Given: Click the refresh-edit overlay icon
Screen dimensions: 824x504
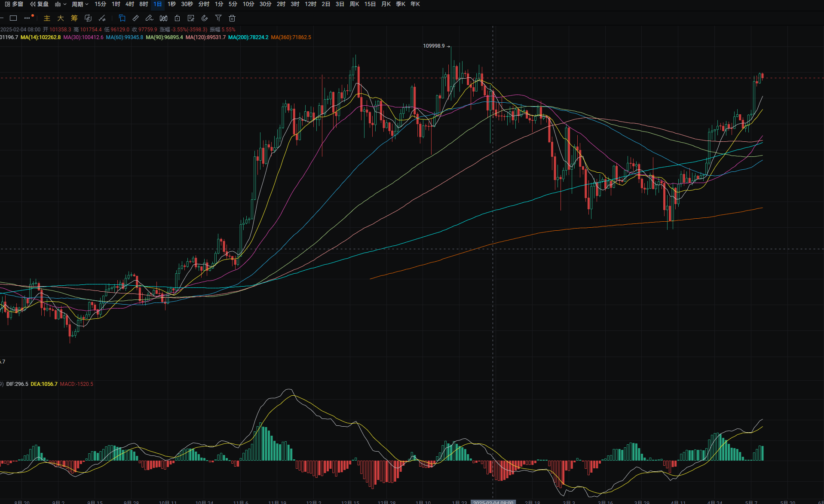Looking at the screenshot, I should 88,18.
